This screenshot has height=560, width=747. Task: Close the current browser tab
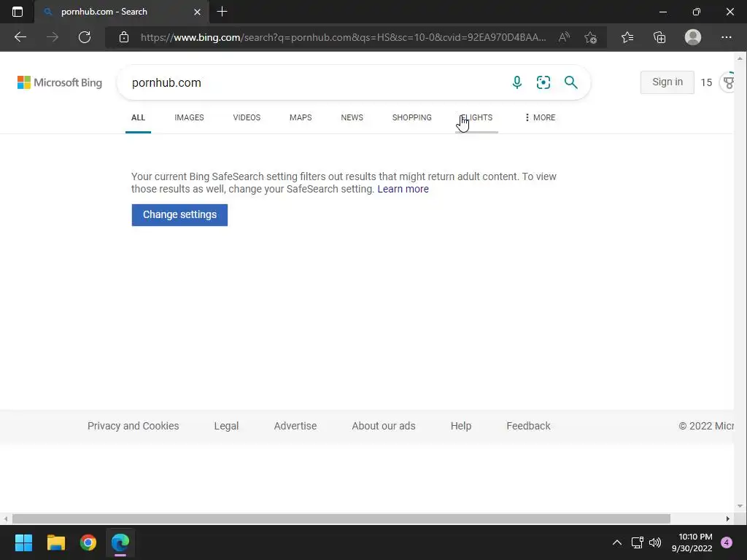click(x=197, y=12)
